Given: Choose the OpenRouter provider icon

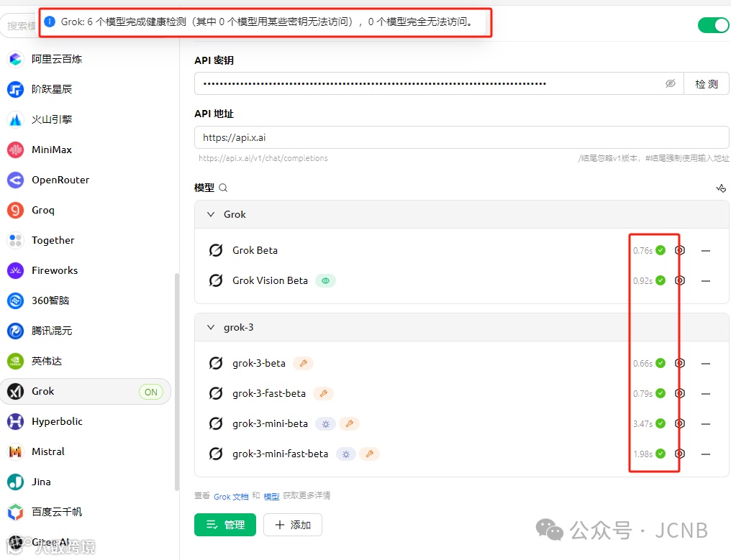Looking at the screenshot, I should click(x=15, y=180).
